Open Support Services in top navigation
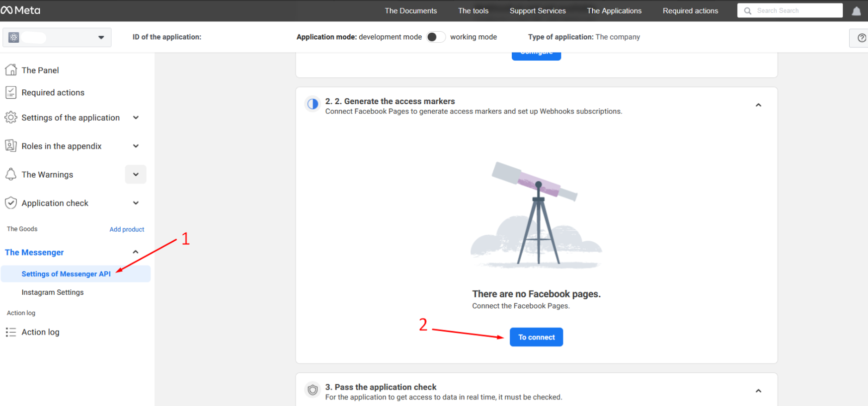The image size is (868, 406). [x=537, y=11]
